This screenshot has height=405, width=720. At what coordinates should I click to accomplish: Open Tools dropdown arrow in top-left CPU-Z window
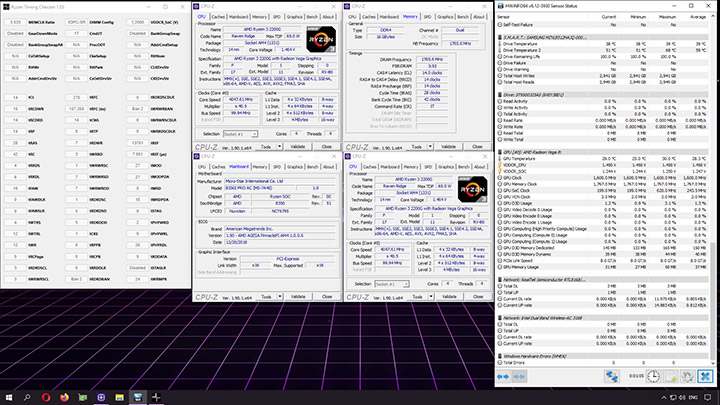point(280,146)
